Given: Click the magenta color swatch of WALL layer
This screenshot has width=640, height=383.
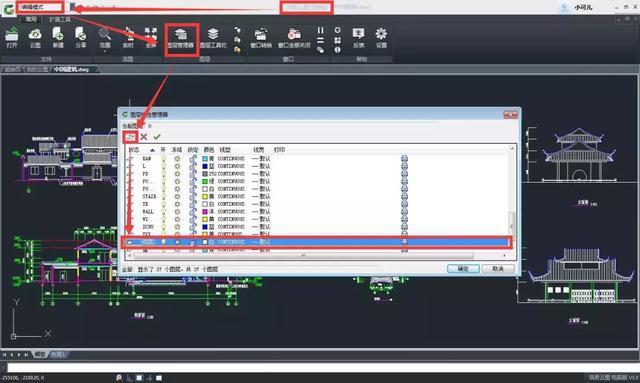Looking at the screenshot, I should click(205, 212).
